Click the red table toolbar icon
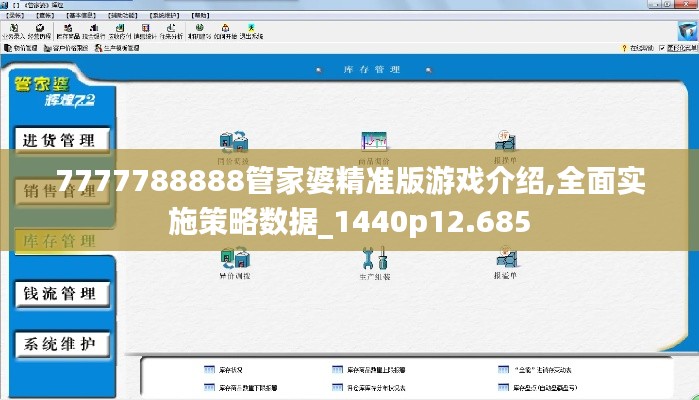699x400 pixels. pos(145,31)
